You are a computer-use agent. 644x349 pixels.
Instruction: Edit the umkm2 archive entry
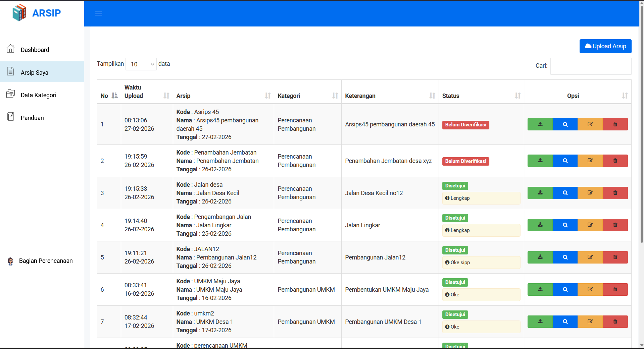(590, 322)
